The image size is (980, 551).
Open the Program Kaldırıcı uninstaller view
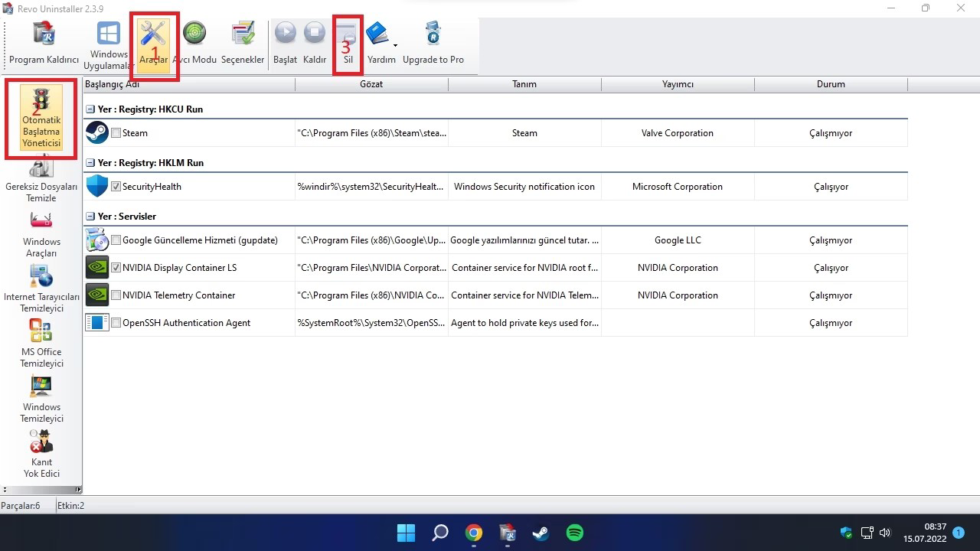(44, 44)
